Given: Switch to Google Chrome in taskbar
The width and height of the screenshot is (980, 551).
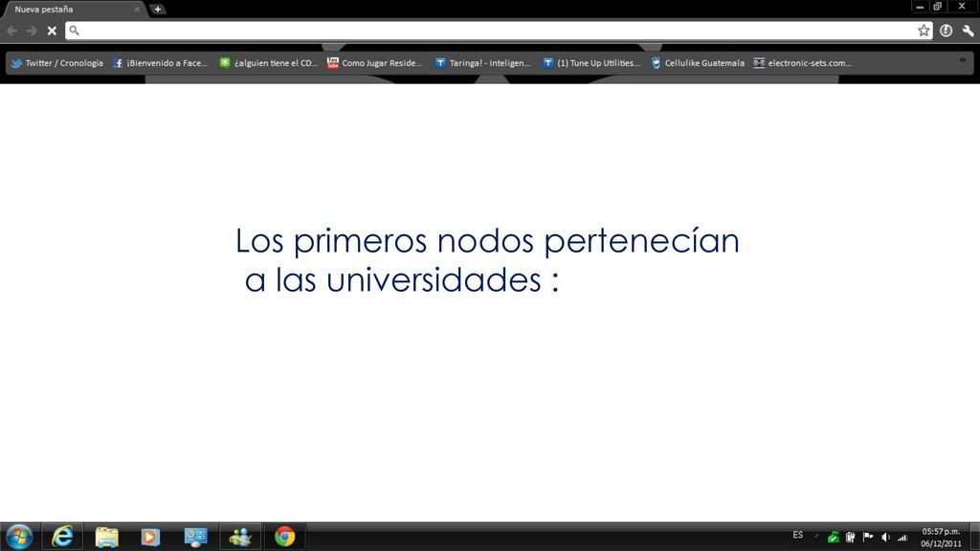Looking at the screenshot, I should point(284,537).
